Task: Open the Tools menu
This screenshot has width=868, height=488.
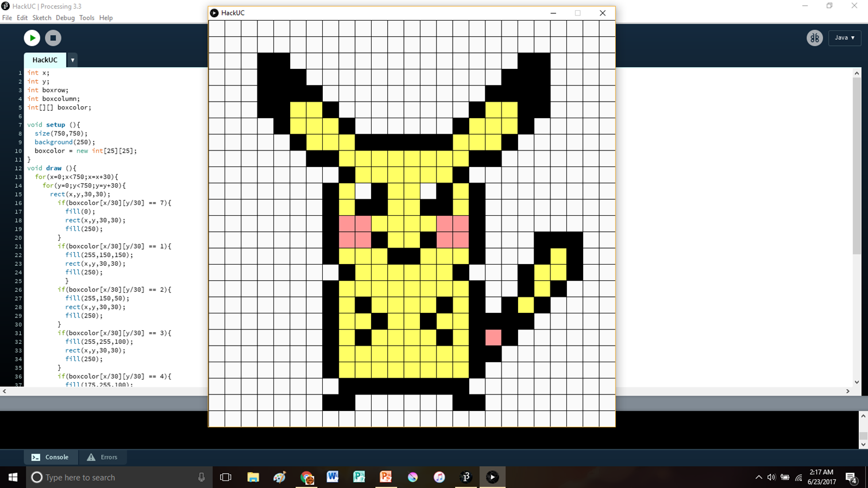Action: click(87, 18)
